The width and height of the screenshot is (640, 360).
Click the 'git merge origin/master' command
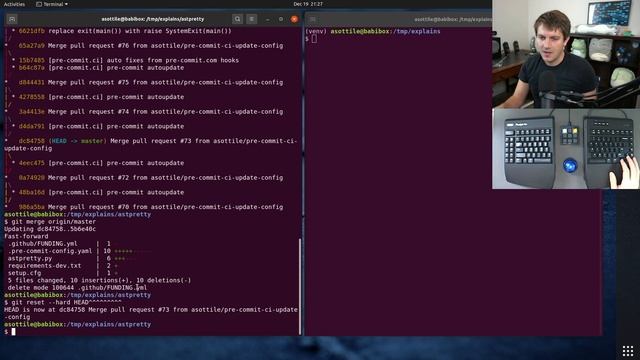click(x=53, y=222)
